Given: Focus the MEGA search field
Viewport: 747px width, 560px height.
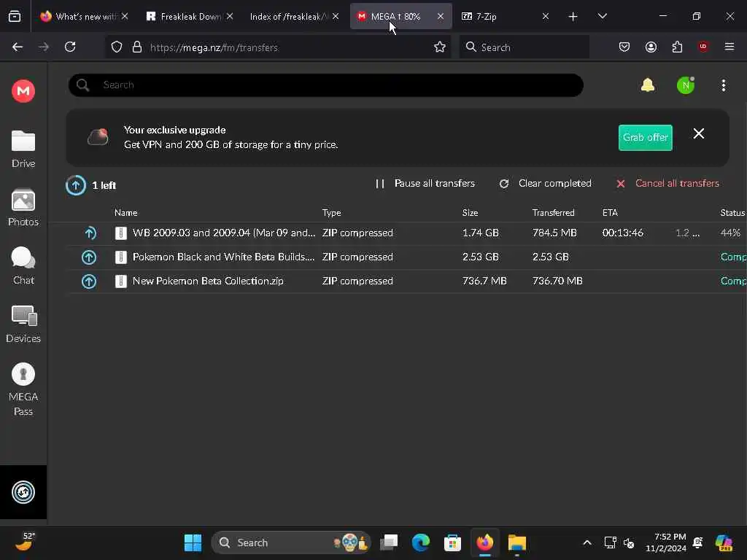Looking at the screenshot, I should click(326, 85).
